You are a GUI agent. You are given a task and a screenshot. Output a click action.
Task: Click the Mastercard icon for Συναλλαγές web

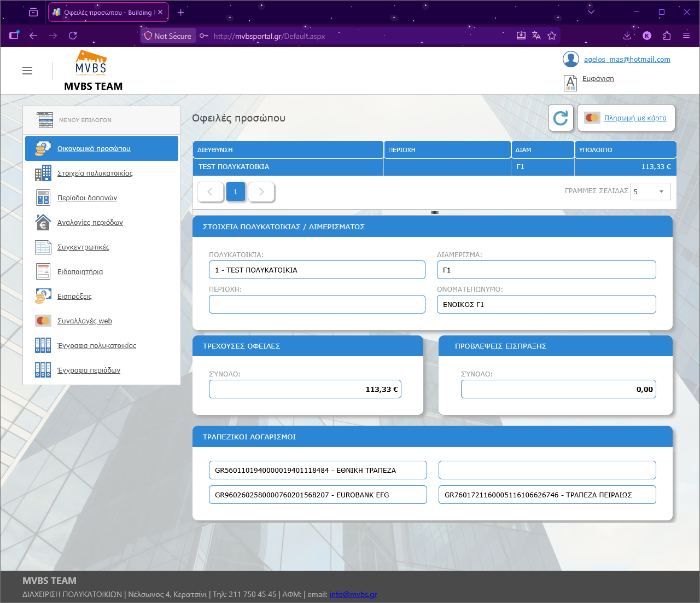[x=43, y=321]
